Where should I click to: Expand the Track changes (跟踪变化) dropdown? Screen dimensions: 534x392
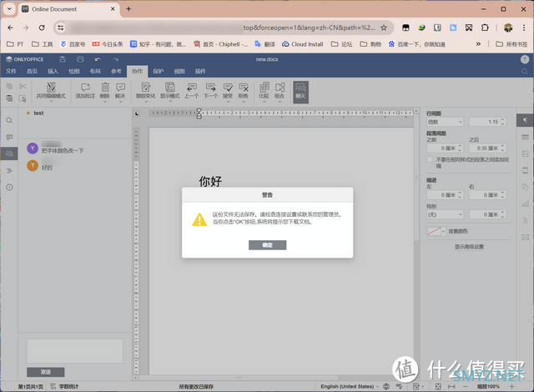[146, 101]
